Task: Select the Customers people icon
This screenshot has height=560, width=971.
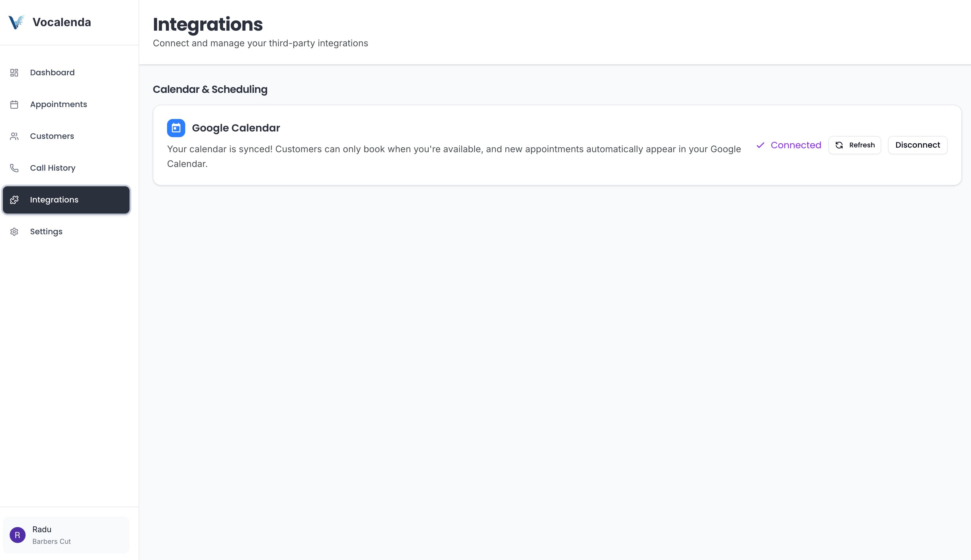Action: click(14, 136)
